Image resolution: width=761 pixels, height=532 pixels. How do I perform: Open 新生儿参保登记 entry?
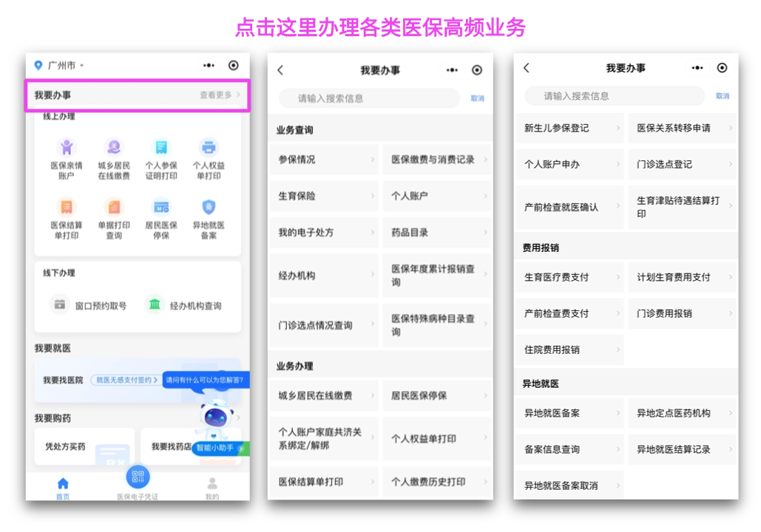tap(569, 129)
